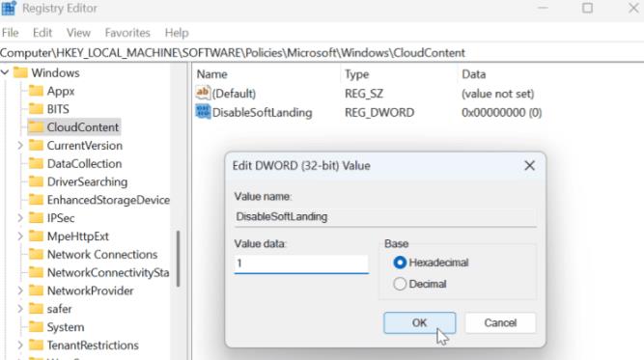Close the Edit DWORD dialog with X
This screenshot has height=360, width=644.
529,165
